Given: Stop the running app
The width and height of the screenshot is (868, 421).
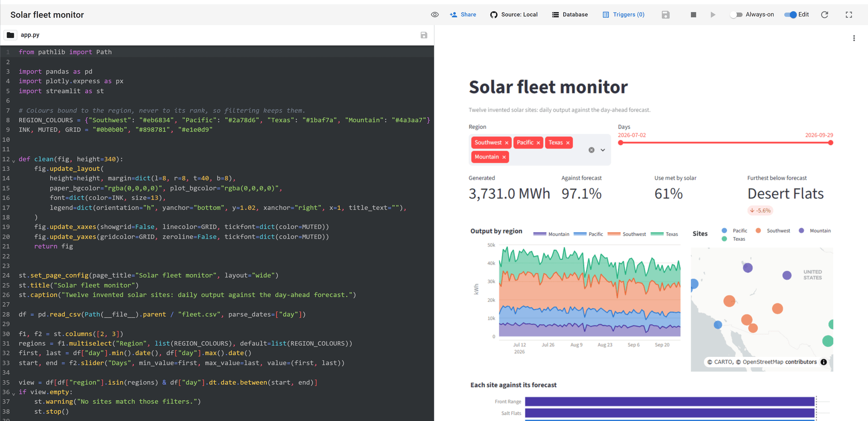Looking at the screenshot, I should 693,14.
